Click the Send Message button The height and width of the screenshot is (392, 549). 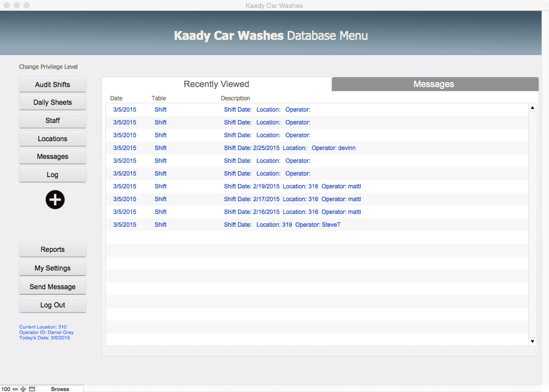[53, 287]
